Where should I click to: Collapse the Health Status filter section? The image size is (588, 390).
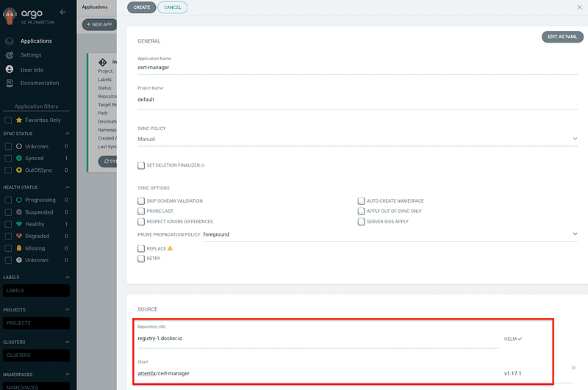[x=68, y=187]
